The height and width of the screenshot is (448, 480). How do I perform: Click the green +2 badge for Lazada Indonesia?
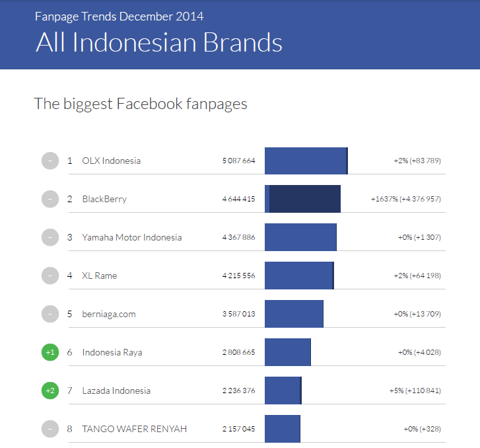coord(50,391)
